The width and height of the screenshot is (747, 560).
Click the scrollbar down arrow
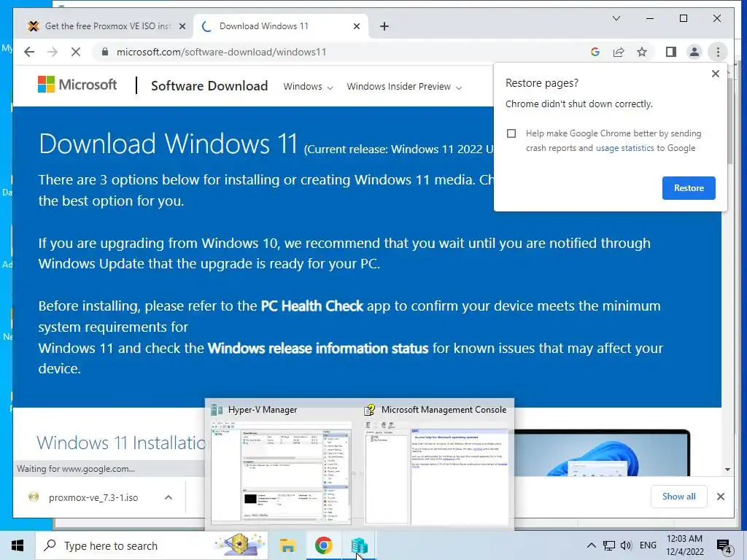[x=727, y=470]
